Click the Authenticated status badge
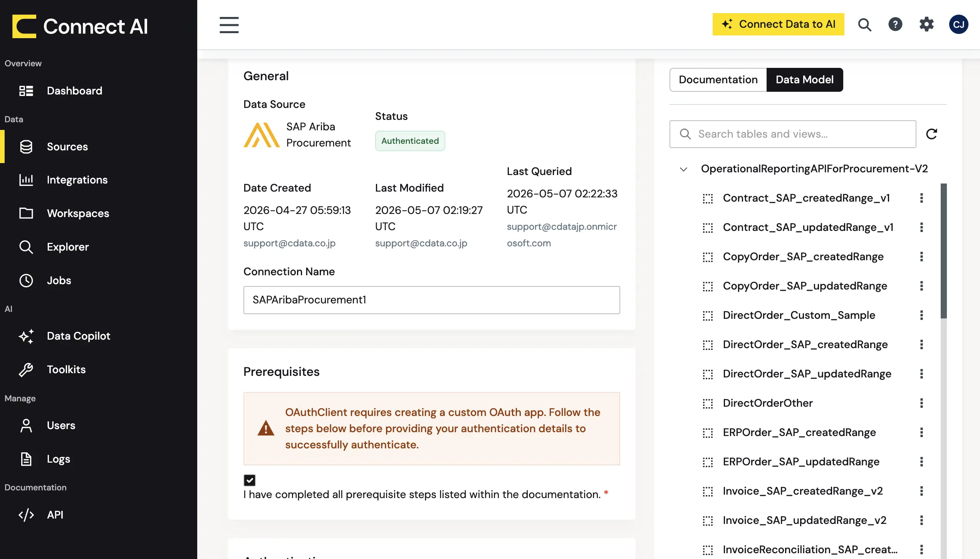980x559 pixels. (x=410, y=141)
